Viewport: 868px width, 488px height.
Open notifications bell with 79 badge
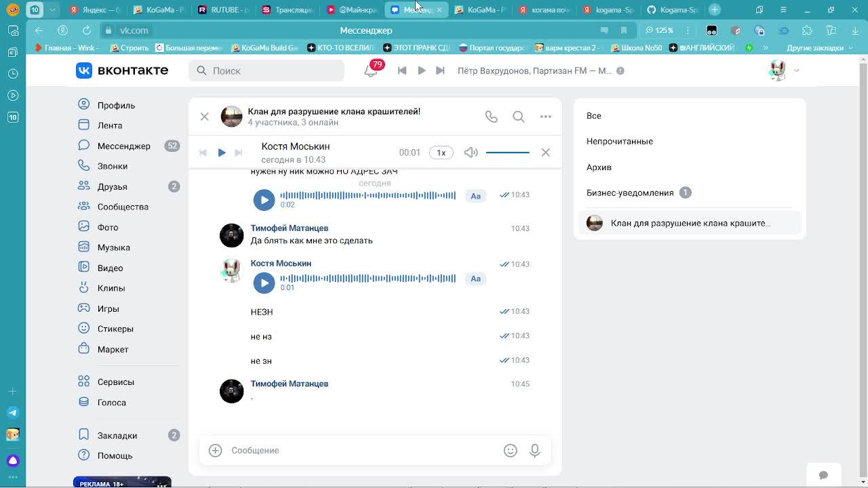click(371, 70)
